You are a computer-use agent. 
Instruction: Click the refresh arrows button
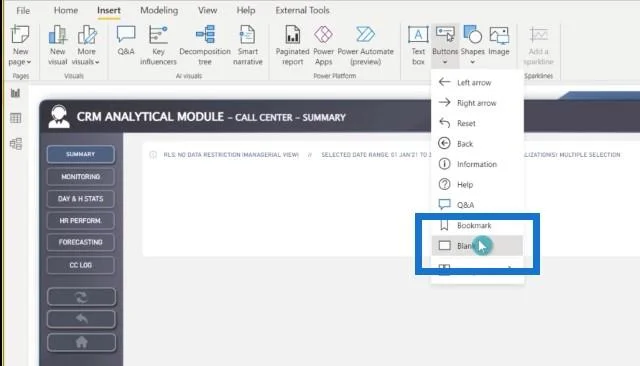click(81, 297)
